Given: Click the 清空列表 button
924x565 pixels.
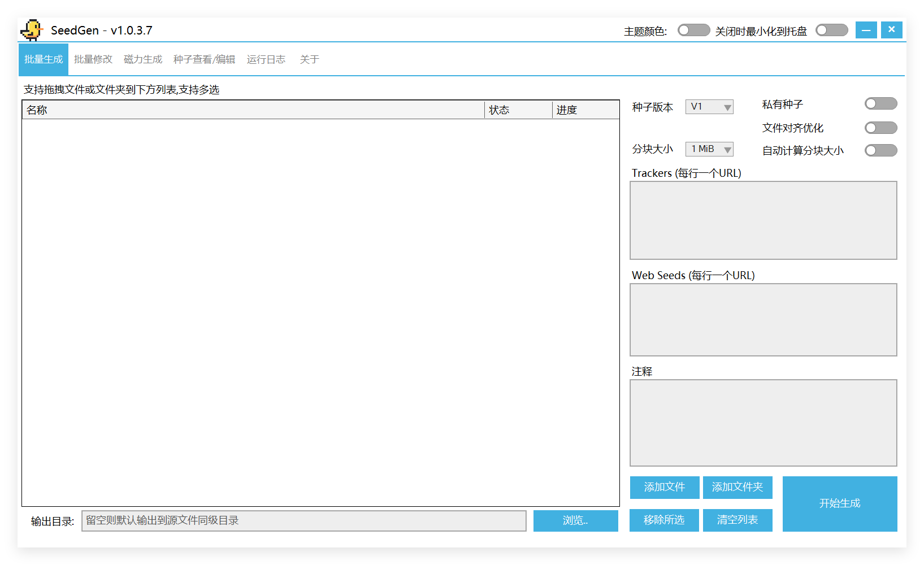Looking at the screenshot, I should (x=738, y=520).
